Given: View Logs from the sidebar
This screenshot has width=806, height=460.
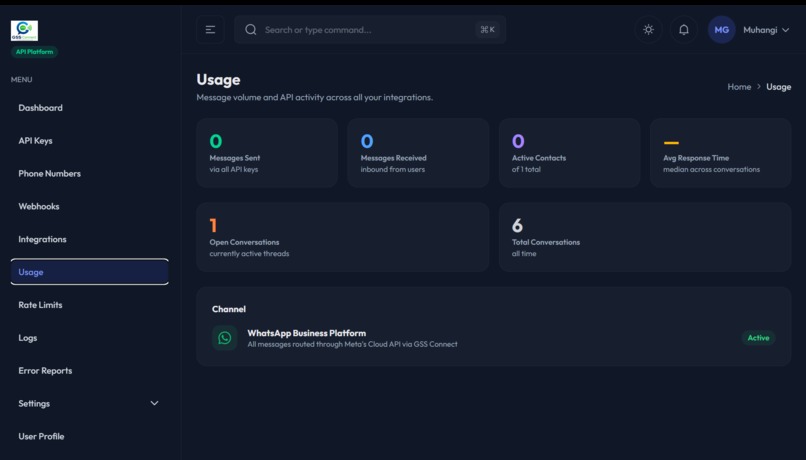Looking at the screenshot, I should click(89, 338).
